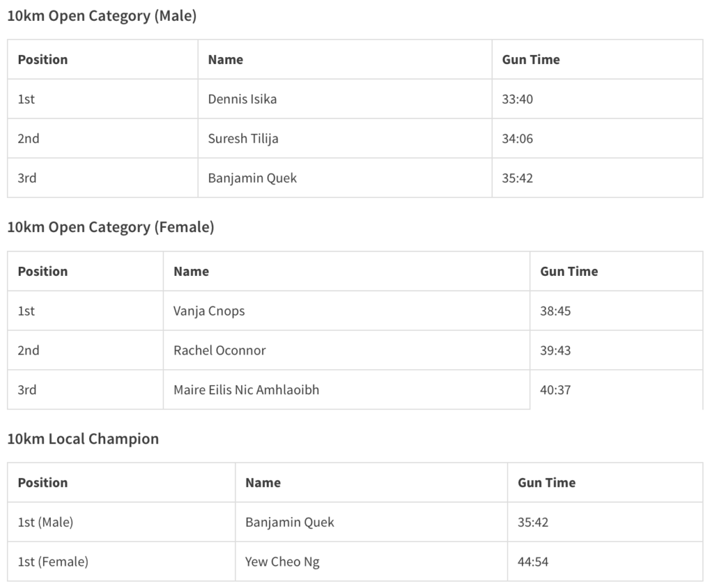The image size is (712, 588).
Task: Click the "10km Local Champion" heading
Action: point(83,439)
